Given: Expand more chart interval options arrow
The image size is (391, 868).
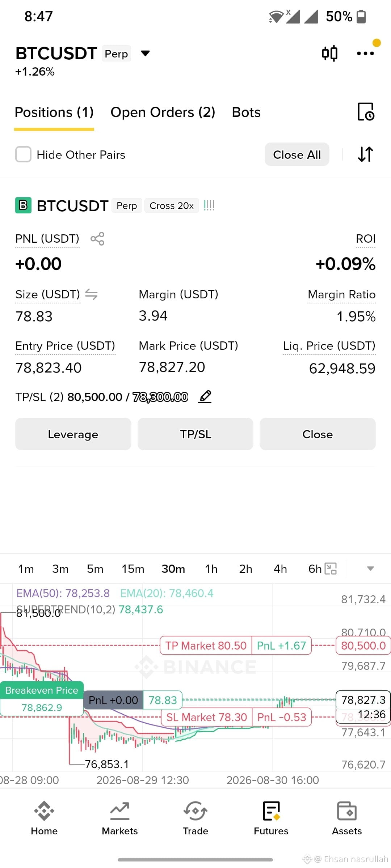Looking at the screenshot, I should tap(370, 569).
